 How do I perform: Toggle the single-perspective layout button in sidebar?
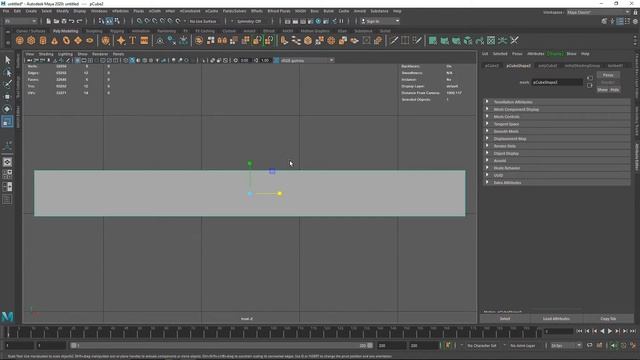coord(7,162)
